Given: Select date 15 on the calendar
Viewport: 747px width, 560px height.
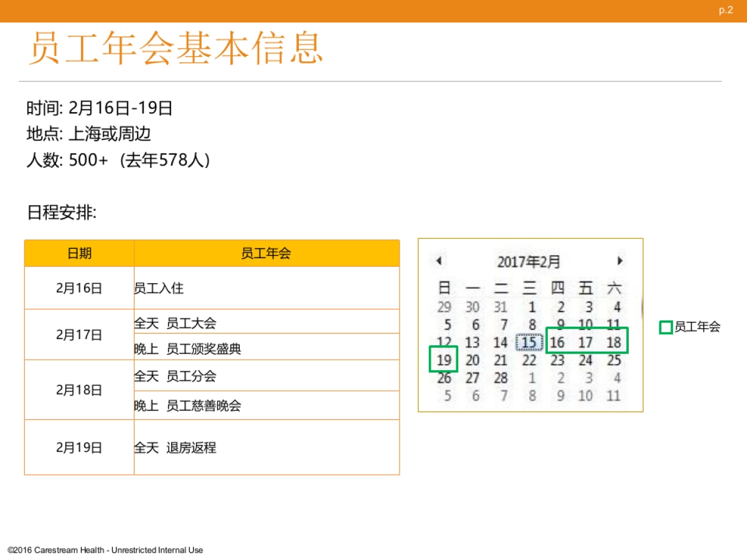Looking at the screenshot, I should (530, 342).
